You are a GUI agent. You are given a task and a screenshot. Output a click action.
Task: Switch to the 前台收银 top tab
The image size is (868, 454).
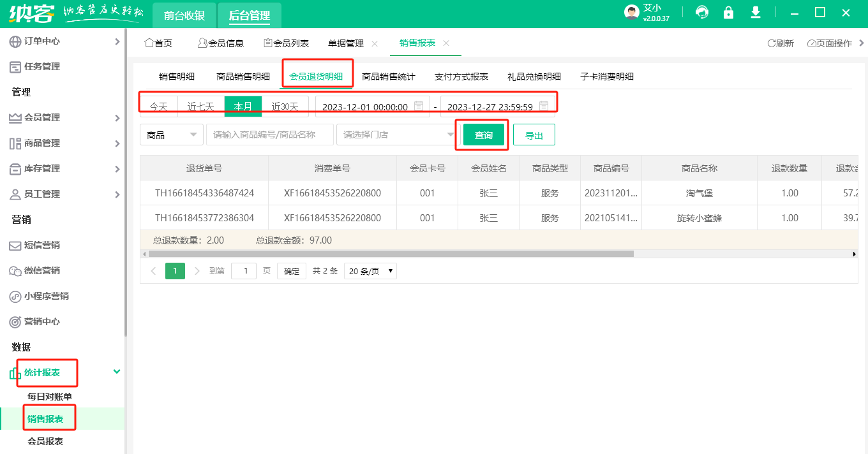[184, 16]
